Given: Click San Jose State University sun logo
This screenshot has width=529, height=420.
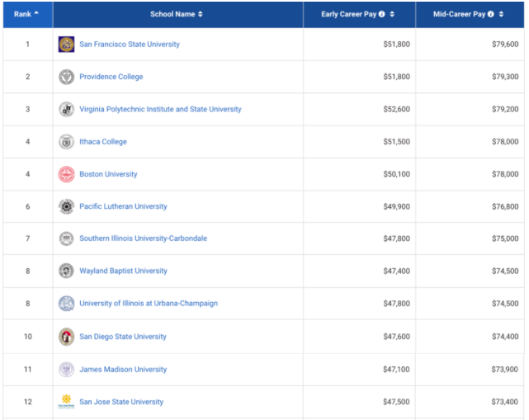Looking at the screenshot, I should click(x=66, y=402).
